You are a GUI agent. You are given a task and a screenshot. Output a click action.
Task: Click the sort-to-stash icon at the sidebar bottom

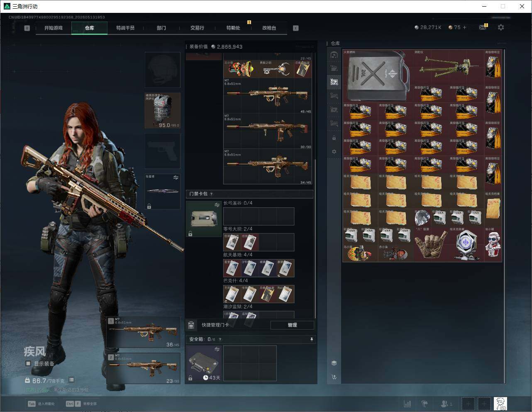pyautogui.click(x=334, y=377)
